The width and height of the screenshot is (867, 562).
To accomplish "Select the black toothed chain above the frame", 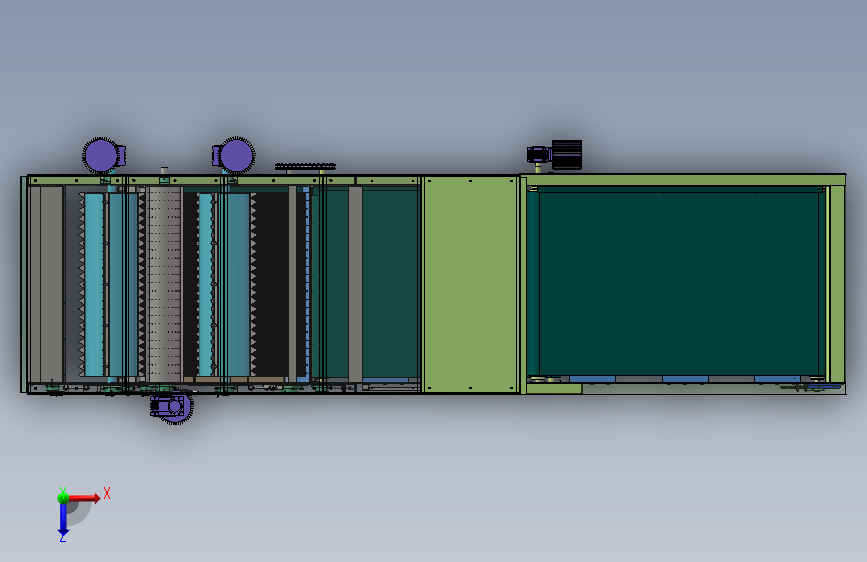I will coord(305,166).
